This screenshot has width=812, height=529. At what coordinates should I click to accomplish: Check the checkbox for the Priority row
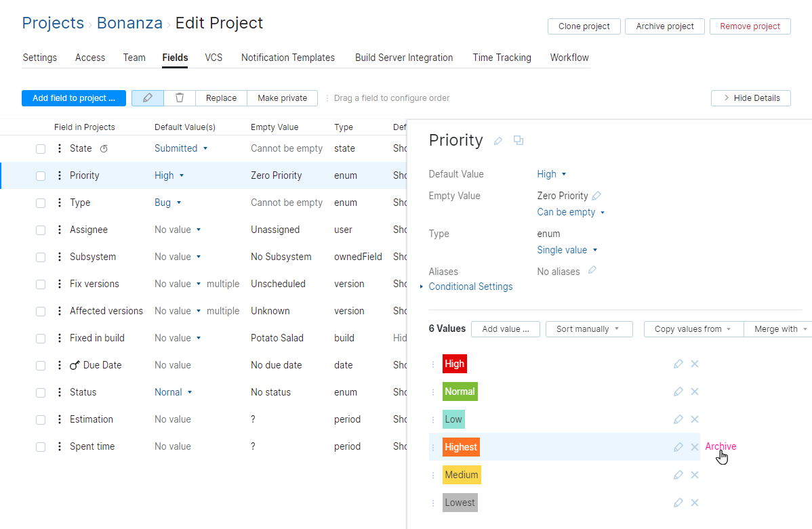pos(41,175)
